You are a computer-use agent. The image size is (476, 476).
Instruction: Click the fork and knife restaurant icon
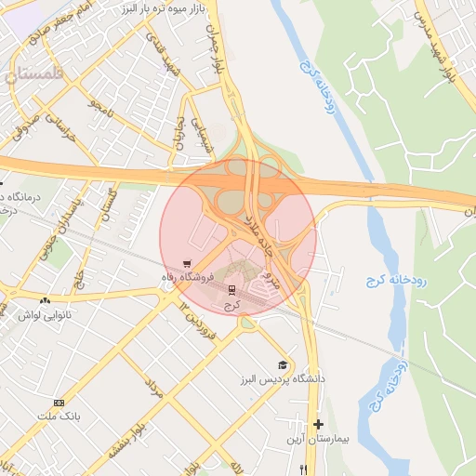(x=304, y=469)
